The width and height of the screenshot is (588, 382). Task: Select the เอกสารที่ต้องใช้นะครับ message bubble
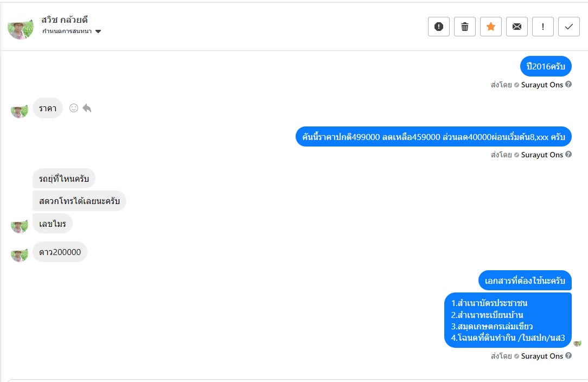click(x=525, y=281)
